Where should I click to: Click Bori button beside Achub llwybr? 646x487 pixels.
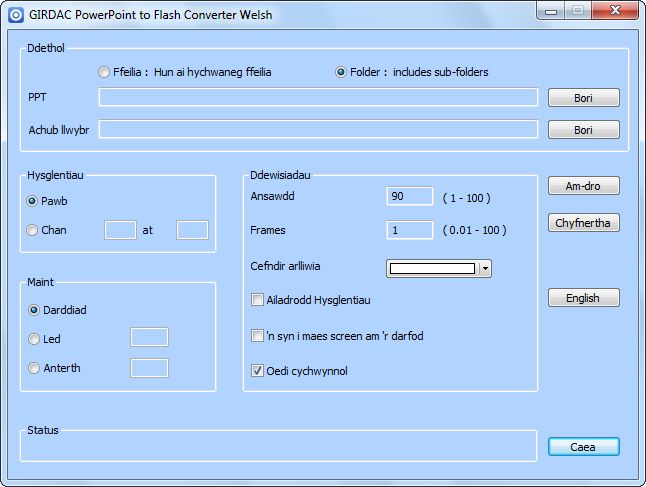pos(584,130)
